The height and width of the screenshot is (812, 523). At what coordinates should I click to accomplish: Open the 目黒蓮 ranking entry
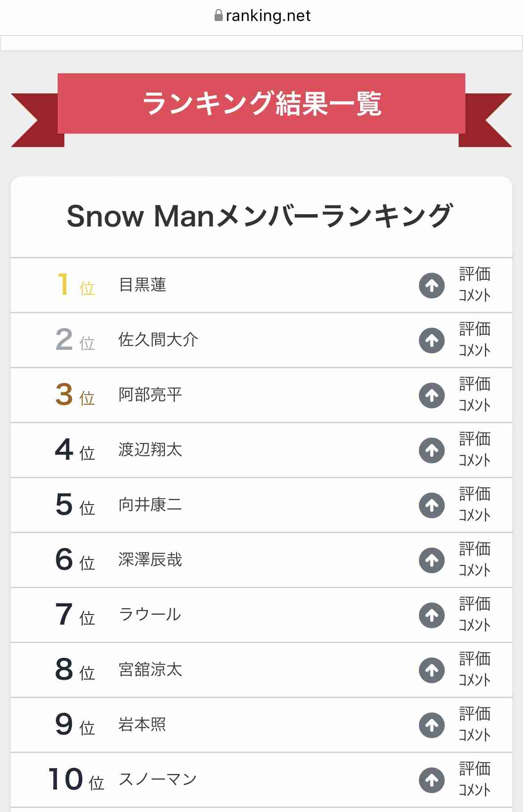(142, 285)
